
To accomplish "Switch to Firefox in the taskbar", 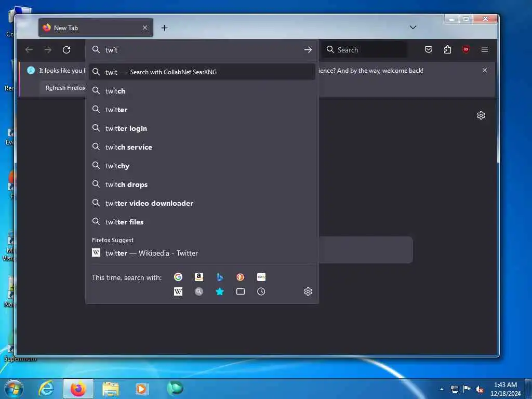I will [78, 389].
